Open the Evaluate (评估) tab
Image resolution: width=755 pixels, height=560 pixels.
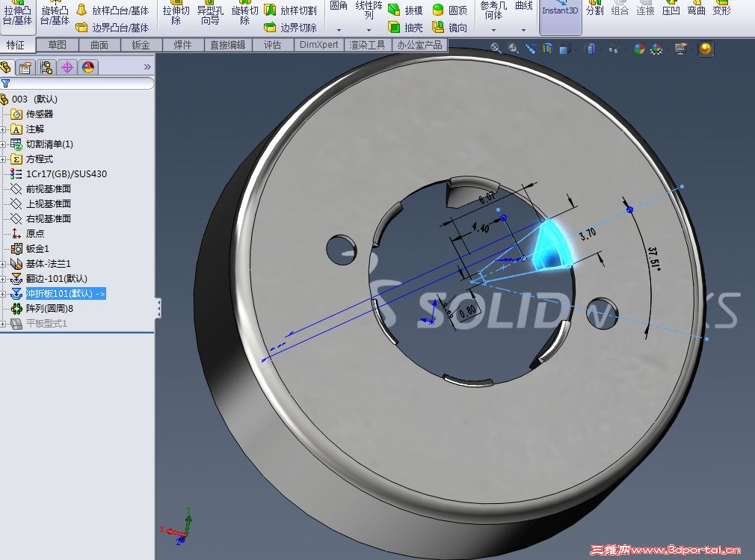(x=272, y=45)
